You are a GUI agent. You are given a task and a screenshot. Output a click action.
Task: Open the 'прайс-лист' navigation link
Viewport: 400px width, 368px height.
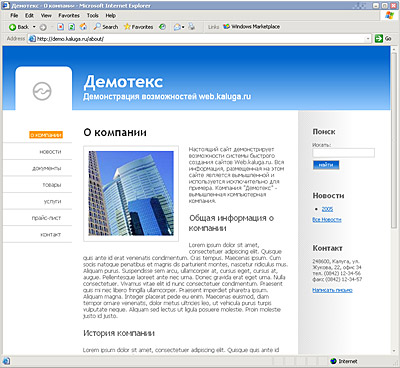click(x=46, y=218)
